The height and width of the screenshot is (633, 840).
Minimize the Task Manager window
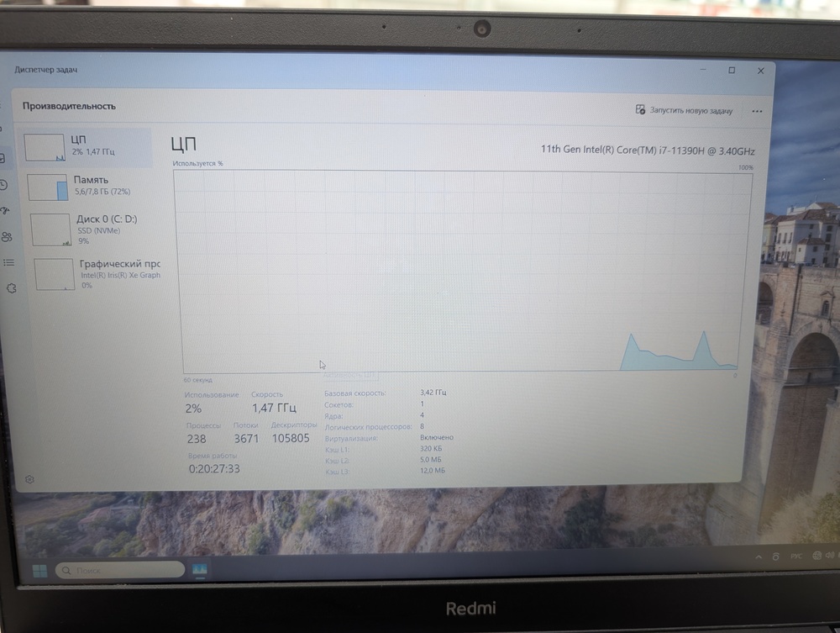703,70
